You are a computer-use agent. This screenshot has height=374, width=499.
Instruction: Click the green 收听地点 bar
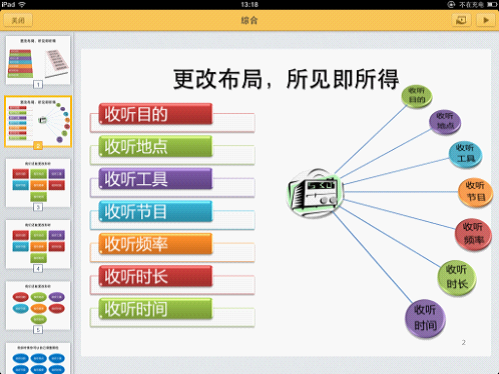tap(155, 147)
